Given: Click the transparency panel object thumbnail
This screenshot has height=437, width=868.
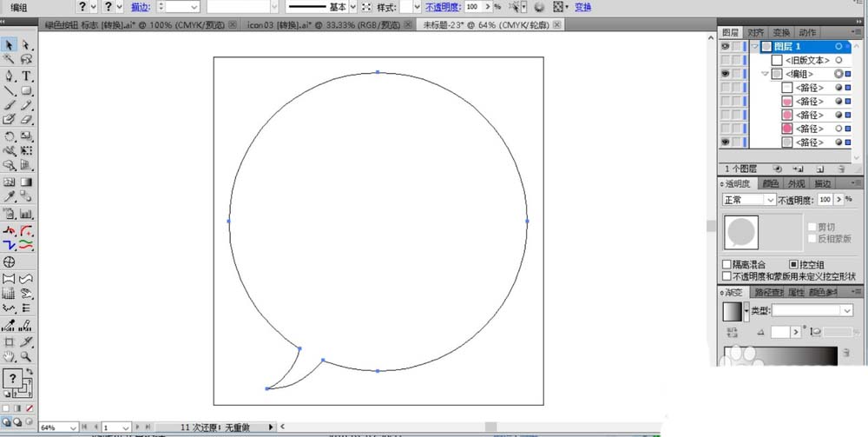Looking at the screenshot, I should coord(741,232).
